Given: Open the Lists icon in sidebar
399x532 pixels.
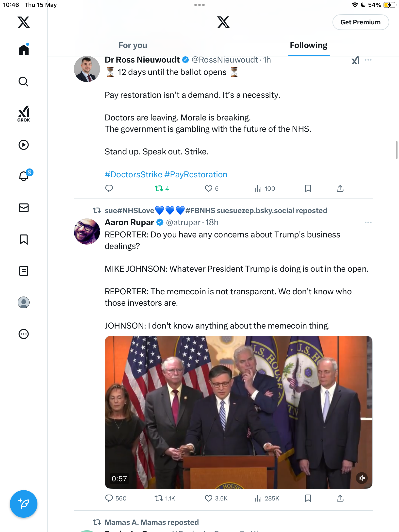Looking at the screenshot, I should [24, 271].
